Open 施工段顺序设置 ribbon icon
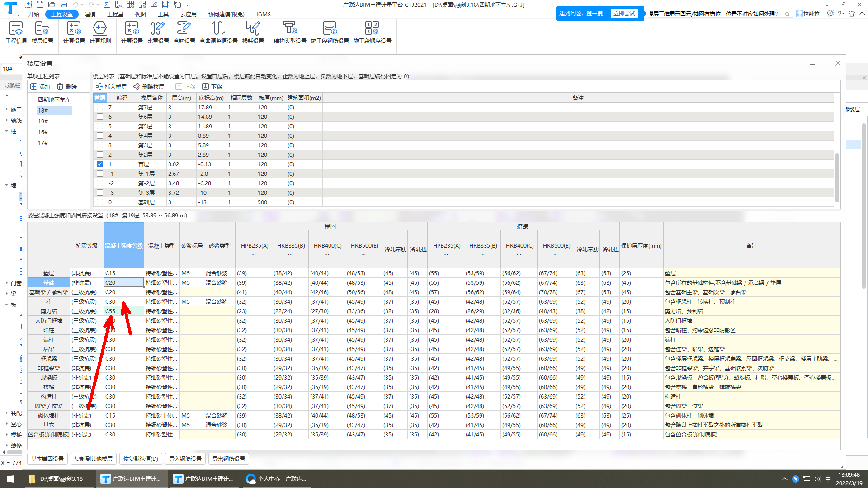The width and height of the screenshot is (868, 488). [372, 33]
